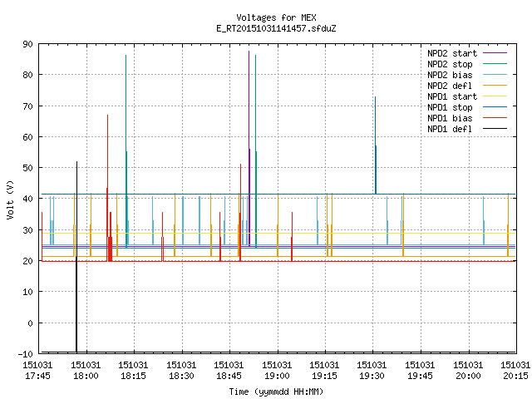Click the x-axis tick label 18:00
532x399 pixels.
coord(86,376)
